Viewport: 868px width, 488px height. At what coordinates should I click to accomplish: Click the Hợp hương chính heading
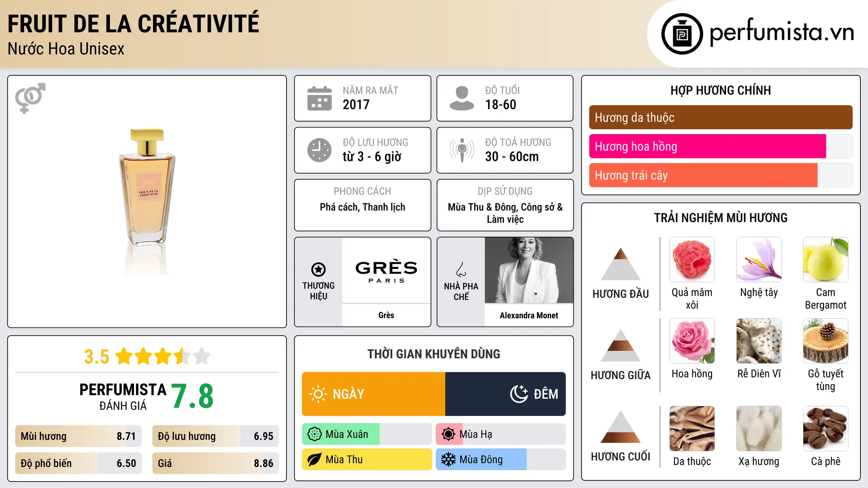(x=721, y=90)
